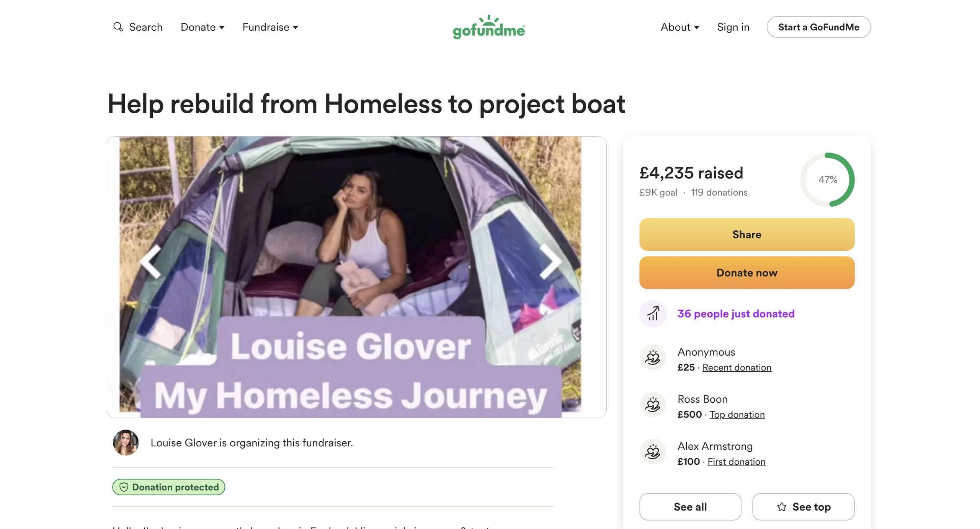
Task: Click the Start a GoFundMe button
Action: (818, 27)
